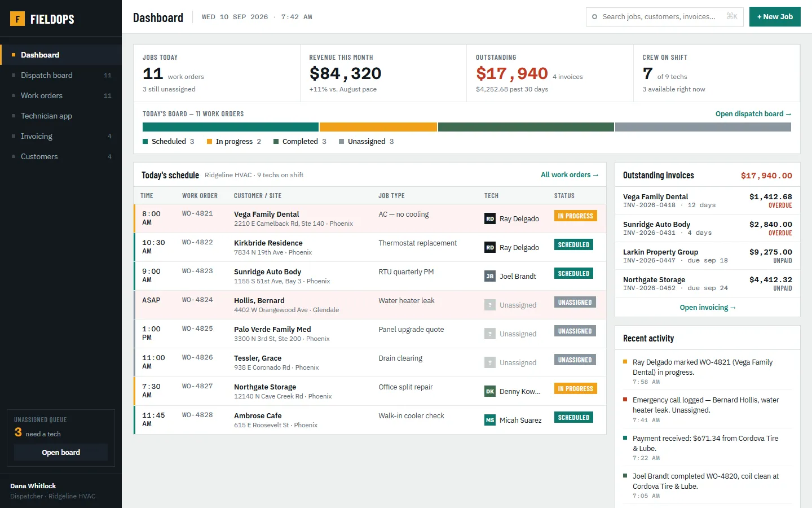Viewport: 812px width, 508px height.
Task: Click the Completed legend item under today's board
Action: [300, 142]
